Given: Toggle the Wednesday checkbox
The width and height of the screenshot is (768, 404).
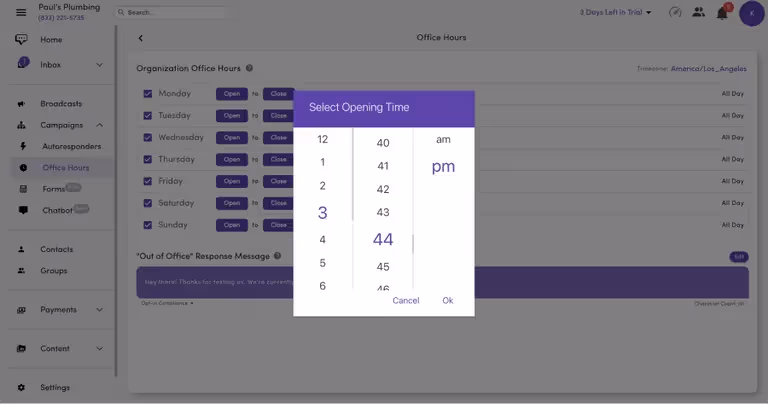Looking at the screenshot, I should 147,137.
